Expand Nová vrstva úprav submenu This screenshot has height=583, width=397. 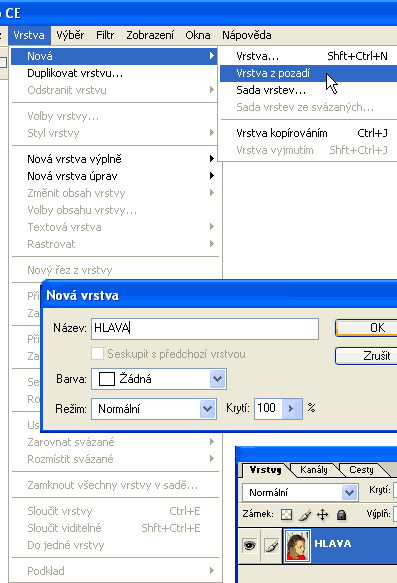point(114,176)
